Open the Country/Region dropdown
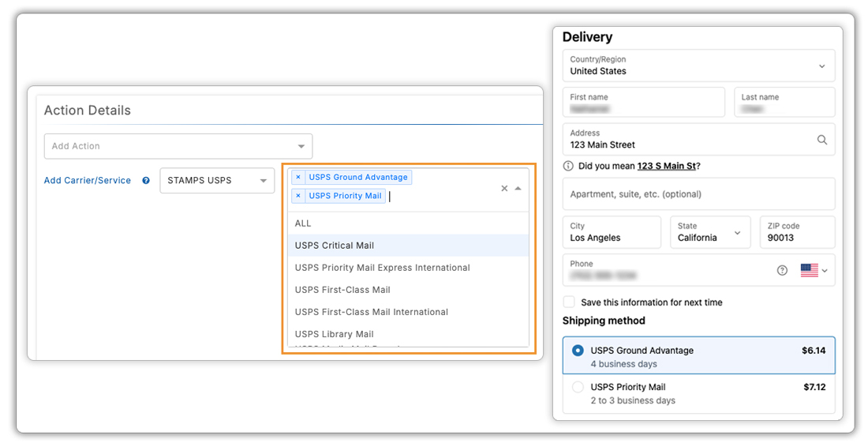This screenshot has height=447, width=868. coord(698,66)
